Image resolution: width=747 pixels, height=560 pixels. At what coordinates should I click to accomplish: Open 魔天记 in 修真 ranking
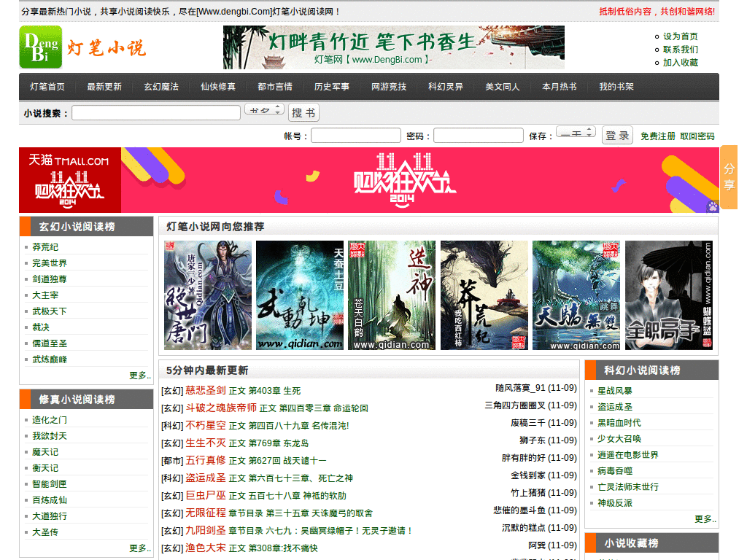coord(45,452)
